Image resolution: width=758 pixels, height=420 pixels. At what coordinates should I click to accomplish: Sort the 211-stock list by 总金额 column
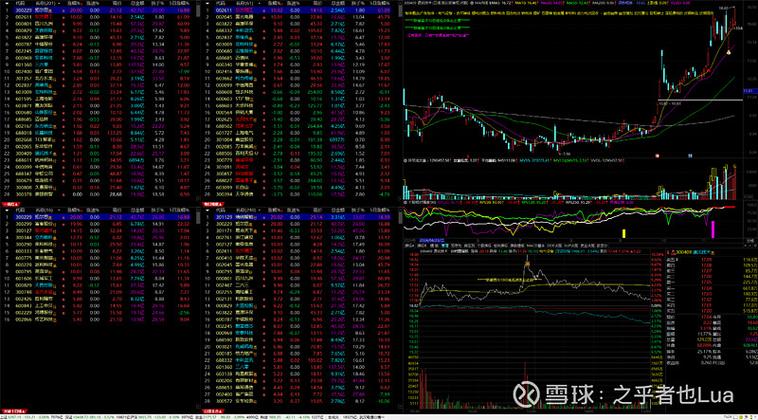click(137, 3)
